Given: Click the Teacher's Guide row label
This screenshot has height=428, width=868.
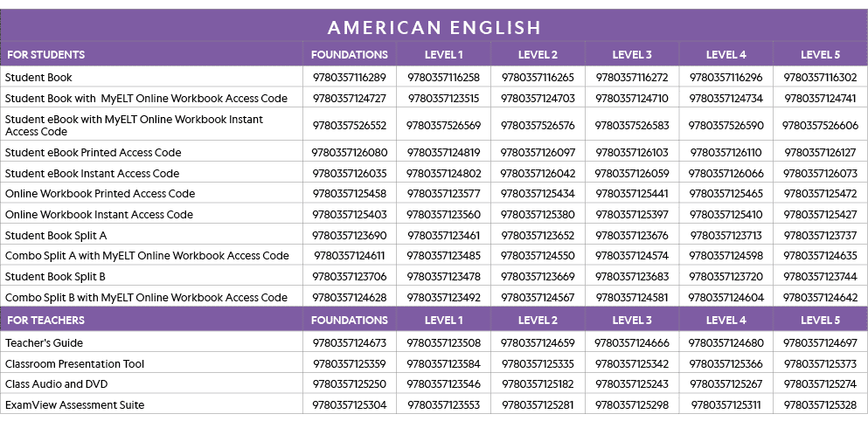Looking at the screenshot, I should click(44, 343).
